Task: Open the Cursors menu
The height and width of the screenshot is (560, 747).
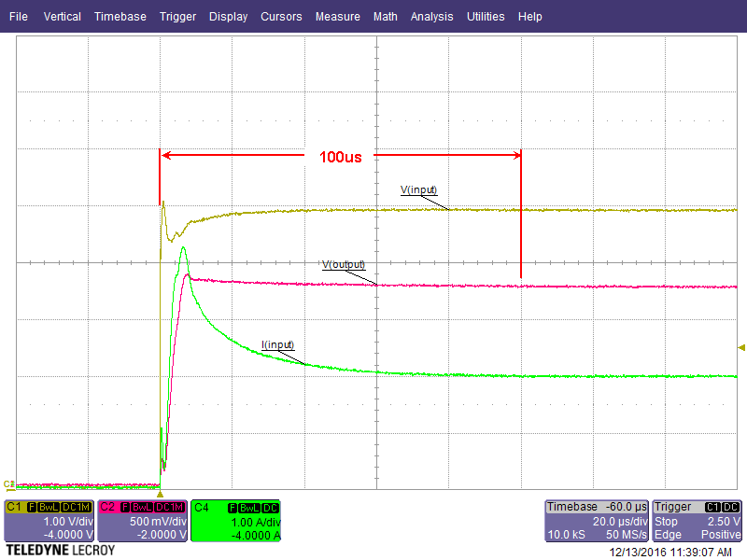Action: [x=281, y=17]
